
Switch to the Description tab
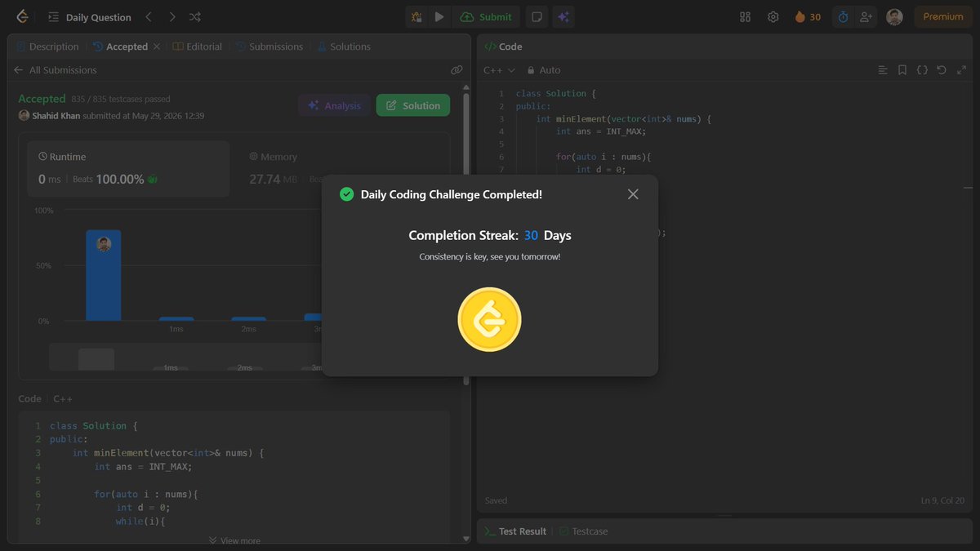(47, 47)
